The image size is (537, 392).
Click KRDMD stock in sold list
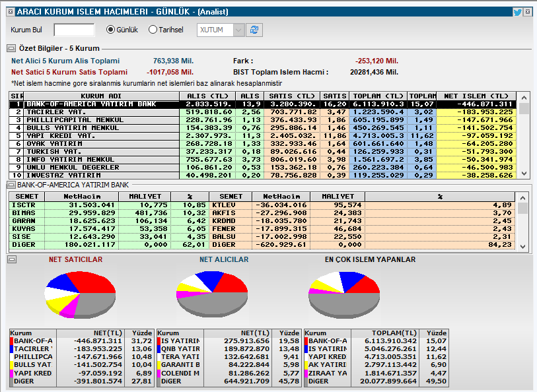pos(224,220)
